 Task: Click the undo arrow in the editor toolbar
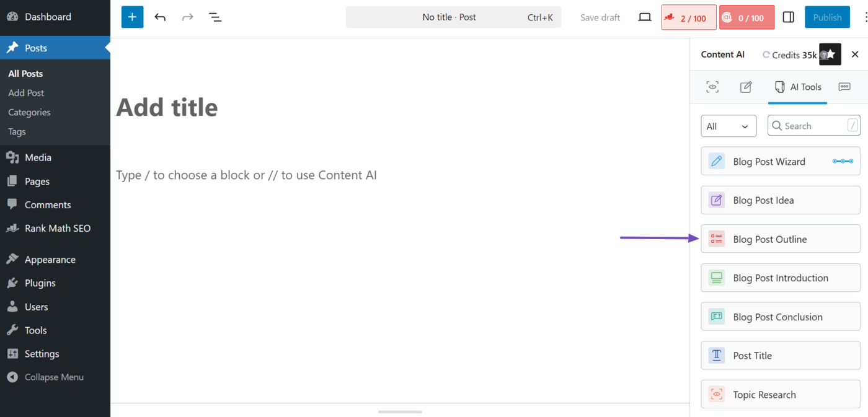[x=160, y=17]
